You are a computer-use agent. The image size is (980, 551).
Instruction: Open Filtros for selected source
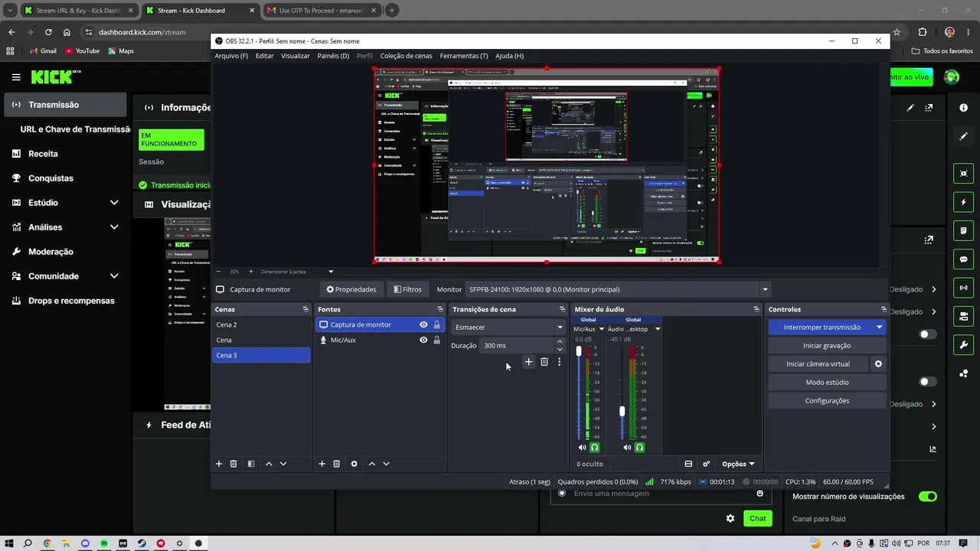pos(407,289)
